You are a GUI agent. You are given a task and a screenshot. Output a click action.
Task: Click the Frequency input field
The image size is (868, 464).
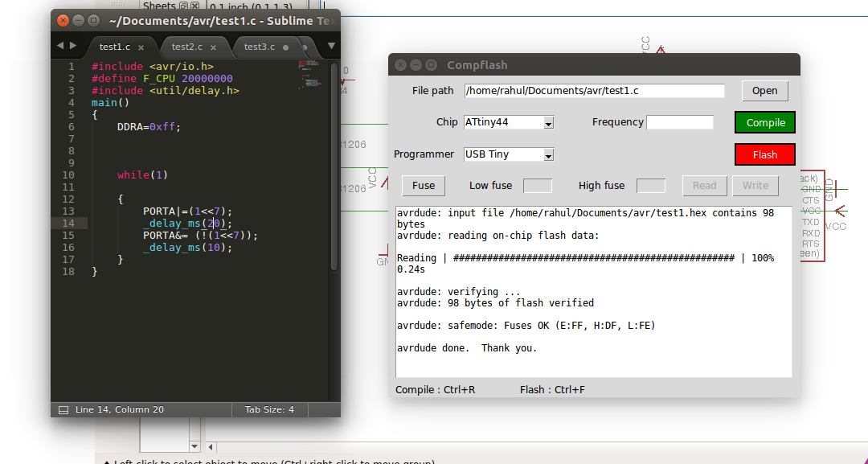[680, 122]
